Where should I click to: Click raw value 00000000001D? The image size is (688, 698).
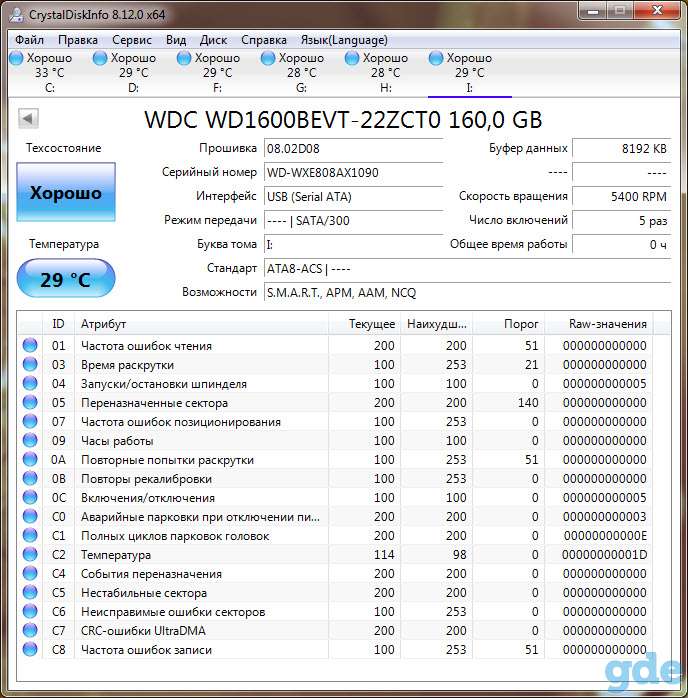[604, 555]
